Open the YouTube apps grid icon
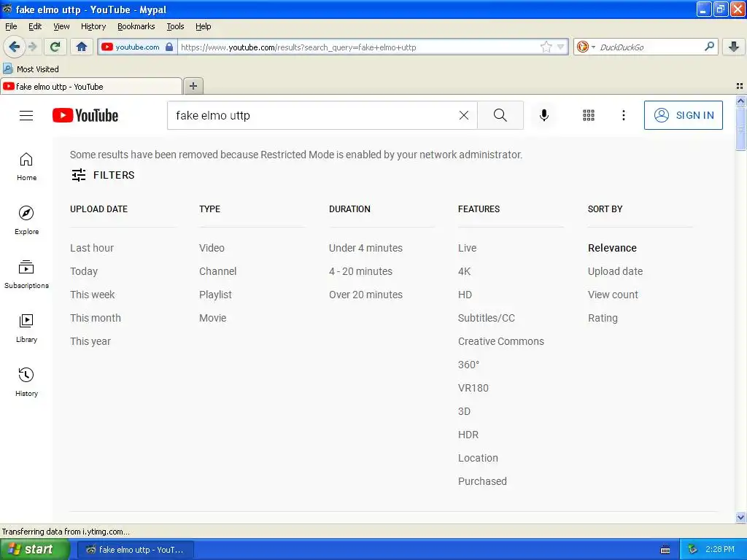The height and width of the screenshot is (560, 747). click(x=589, y=115)
